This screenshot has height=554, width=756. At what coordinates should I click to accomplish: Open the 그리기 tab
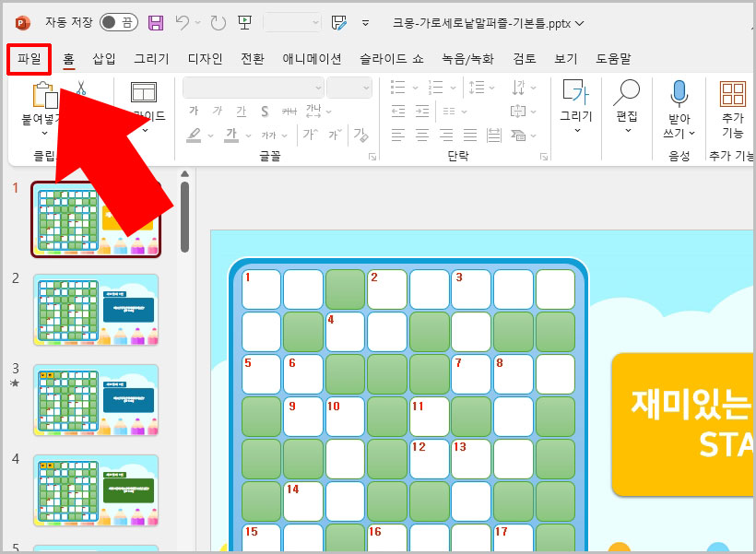(x=151, y=59)
